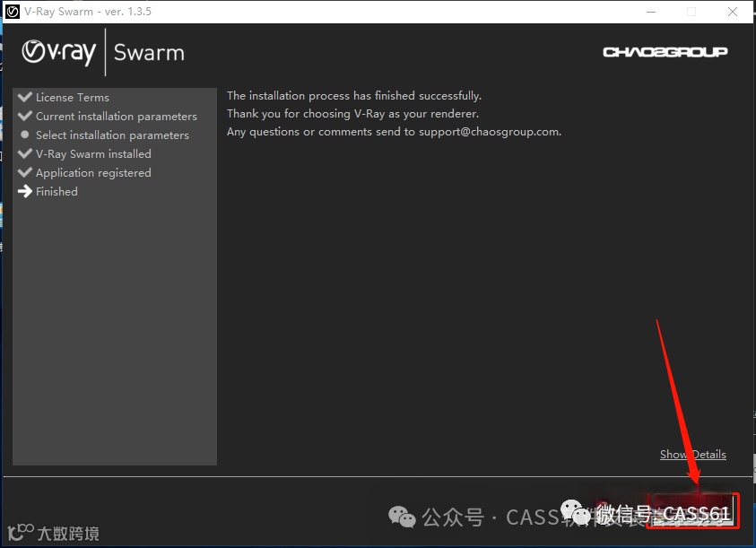Screen dimensions: 756x548
Task: Click the V-Ray Swarm title bar icon
Action: (12, 12)
